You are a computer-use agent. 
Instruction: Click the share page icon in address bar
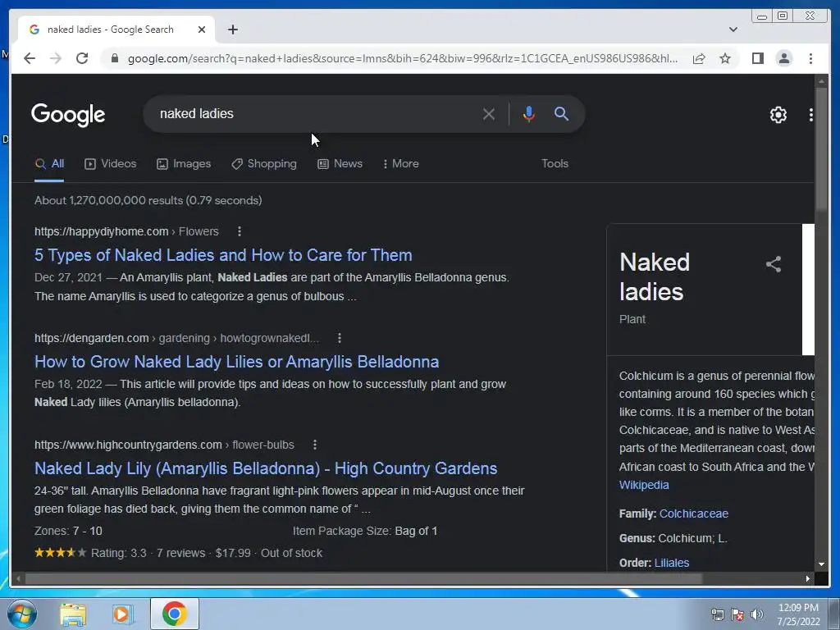pyautogui.click(x=699, y=58)
